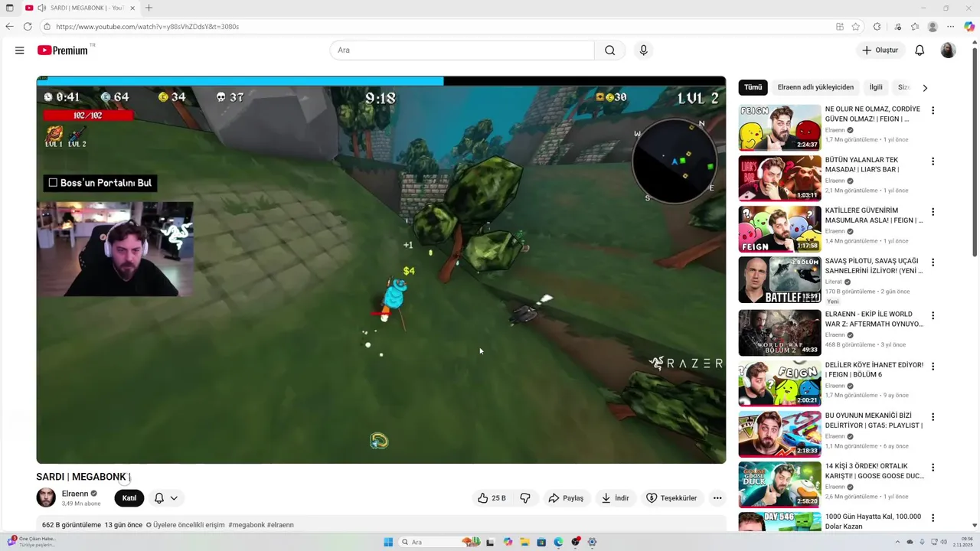The width and height of the screenshot is (980, 551).
Task: Open the YouTube hamburger guide menu
Action: (19, 51)
